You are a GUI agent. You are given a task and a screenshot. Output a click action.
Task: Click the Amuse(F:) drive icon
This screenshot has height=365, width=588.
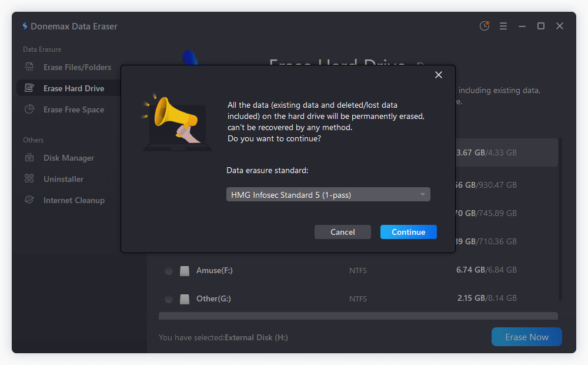point(185,271)
